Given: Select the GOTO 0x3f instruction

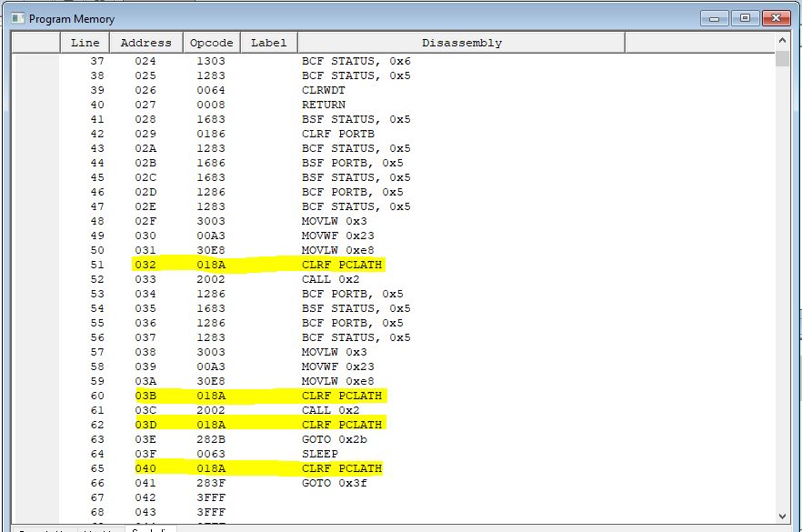Looking at the screenshot, I should [x=335, y=483].
